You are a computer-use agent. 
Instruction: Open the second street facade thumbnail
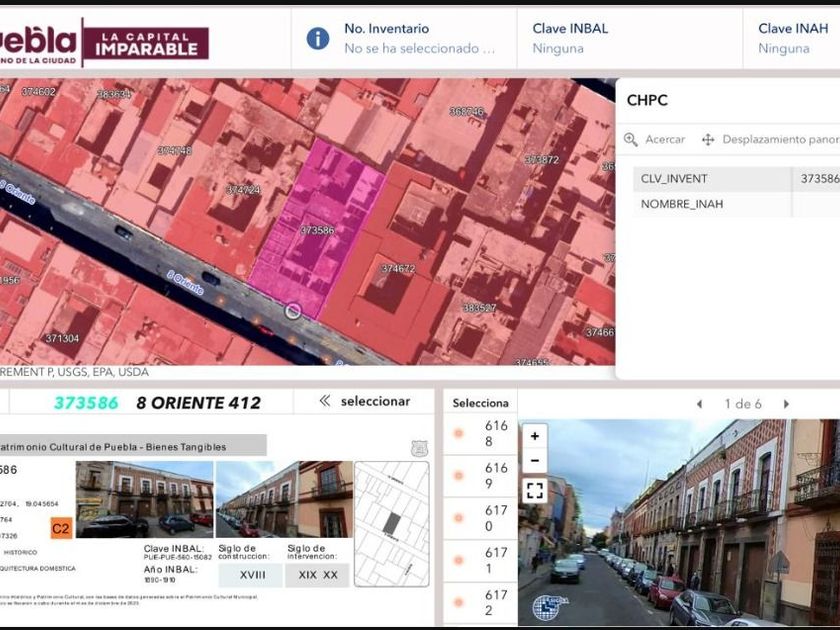284,499
